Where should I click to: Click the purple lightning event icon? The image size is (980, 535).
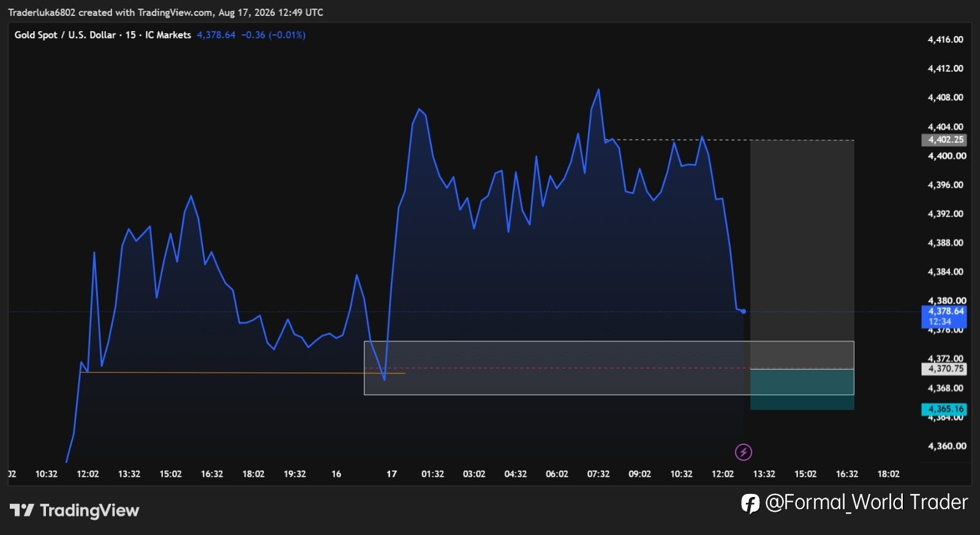(x=744, y=452)
